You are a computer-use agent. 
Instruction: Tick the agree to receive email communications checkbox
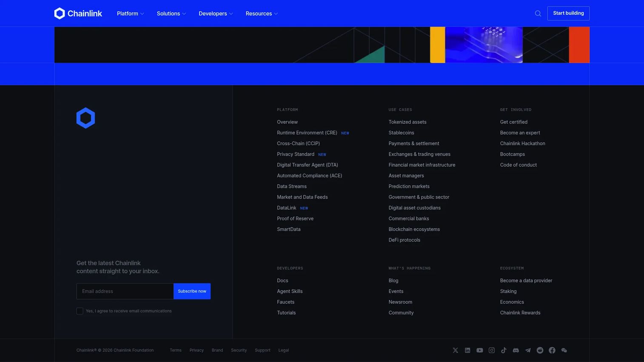pos(80,311)
